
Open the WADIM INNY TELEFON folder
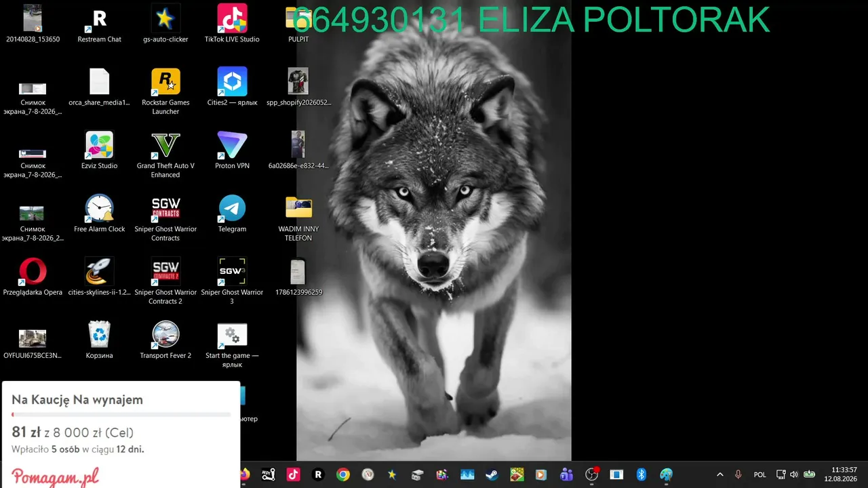tap(298, 218)
